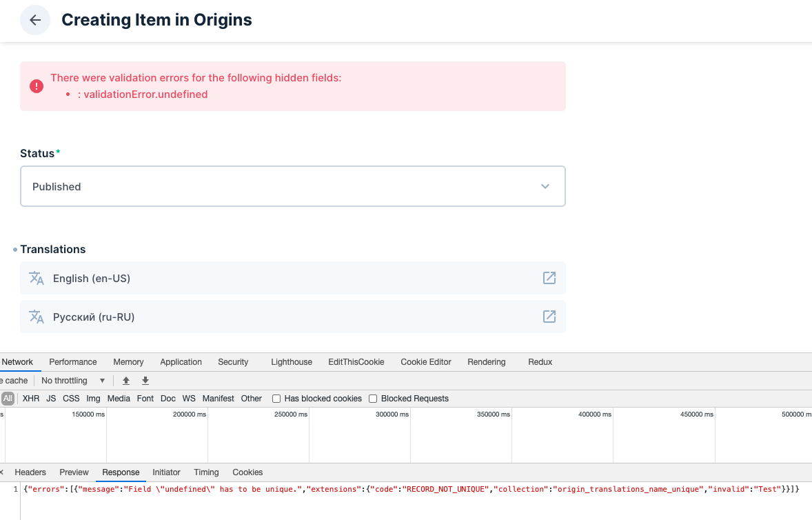
Task: Select the English (en-US) translation row
Action: point(292,278)
